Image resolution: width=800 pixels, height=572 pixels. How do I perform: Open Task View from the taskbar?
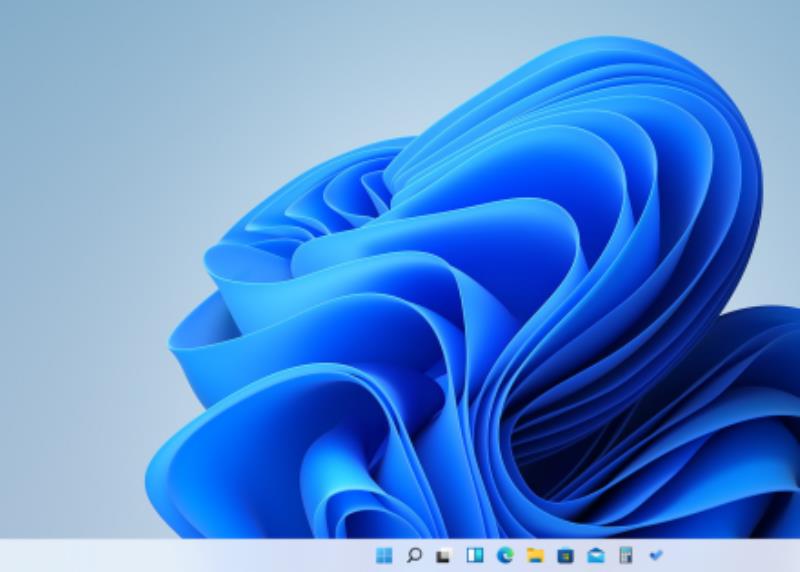pyautogui.click(x=444, y=555)
